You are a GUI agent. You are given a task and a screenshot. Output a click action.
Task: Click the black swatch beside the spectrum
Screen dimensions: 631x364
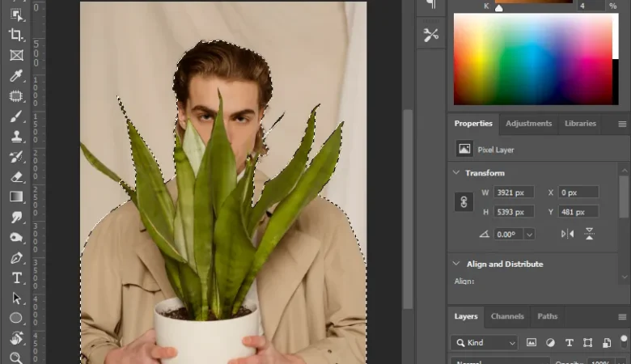pyautogui.click(x=616, y=82)
